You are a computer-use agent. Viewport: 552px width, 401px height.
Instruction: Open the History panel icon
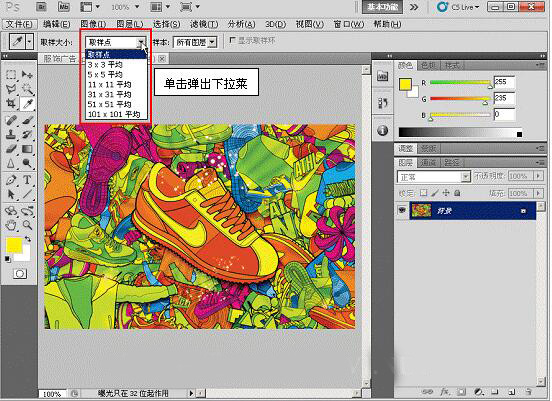[x=383, y=102]
